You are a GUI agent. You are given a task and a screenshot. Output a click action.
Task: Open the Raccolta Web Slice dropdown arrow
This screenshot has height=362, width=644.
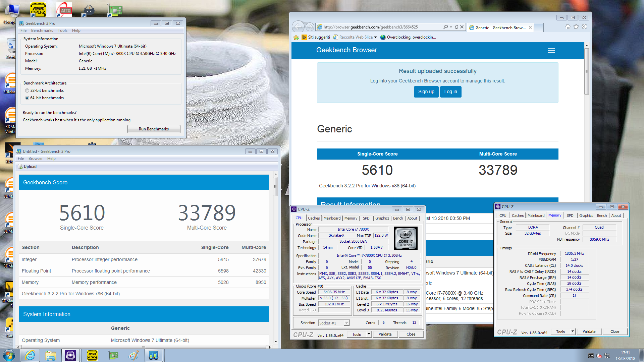[375, 37]
